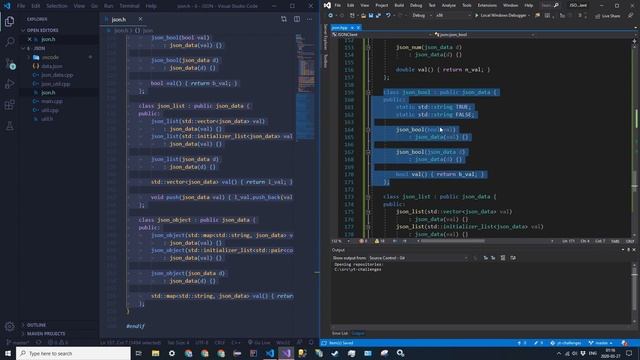Open the x86 platform dropdown in Visual Studio

[452, 16]
